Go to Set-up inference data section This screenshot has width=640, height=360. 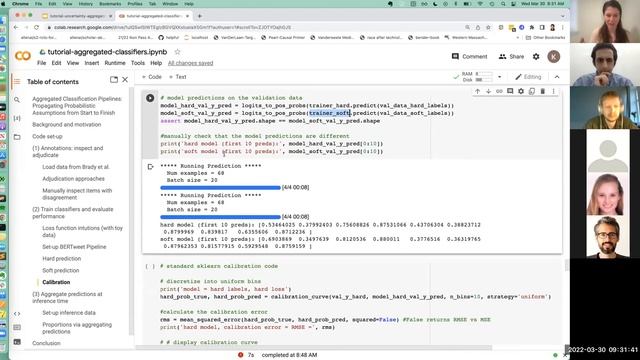pos(69,313)
